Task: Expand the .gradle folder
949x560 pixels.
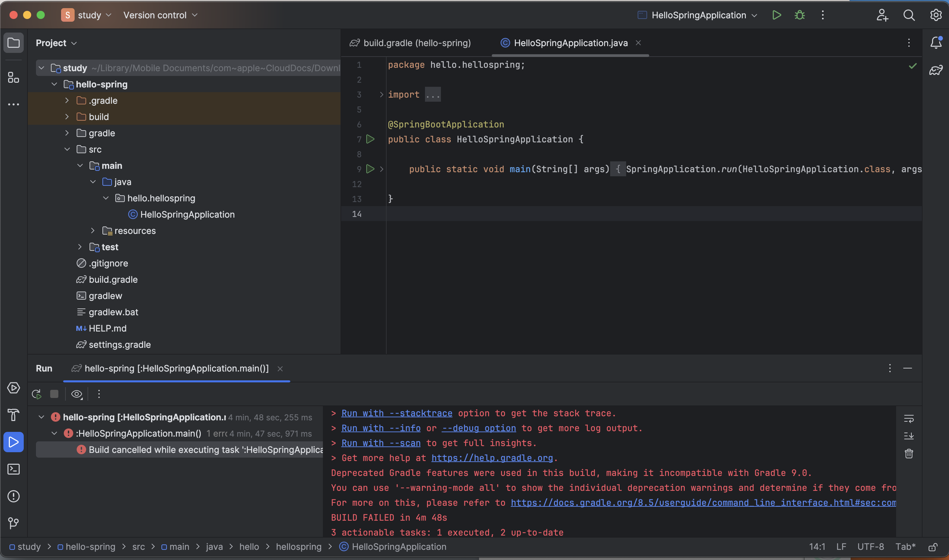Action: [x=67, y=100]
